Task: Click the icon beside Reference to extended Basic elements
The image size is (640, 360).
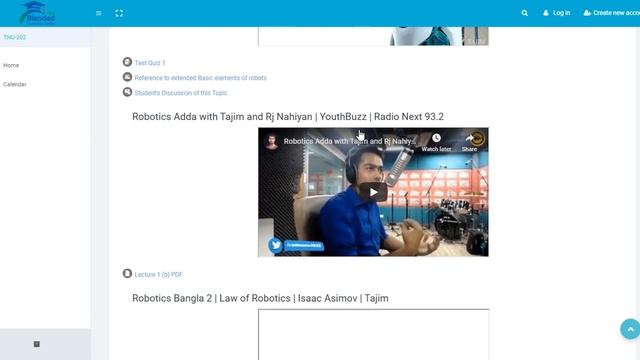Action: tap(127, 77)
